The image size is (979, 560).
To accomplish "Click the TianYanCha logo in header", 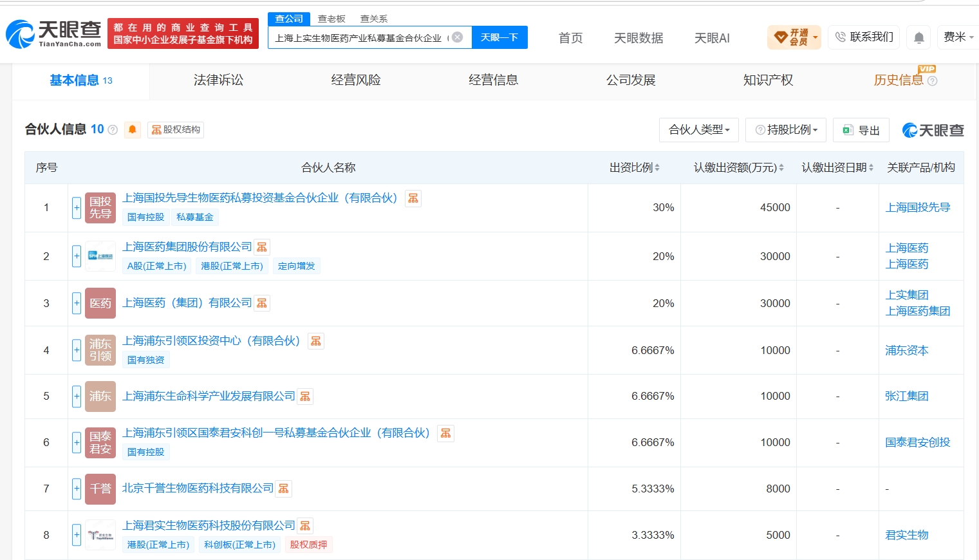I will coord(53,33).
